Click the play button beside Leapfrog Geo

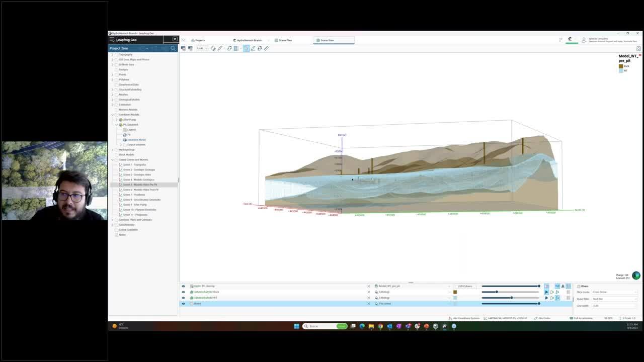(x=175, y=39)
